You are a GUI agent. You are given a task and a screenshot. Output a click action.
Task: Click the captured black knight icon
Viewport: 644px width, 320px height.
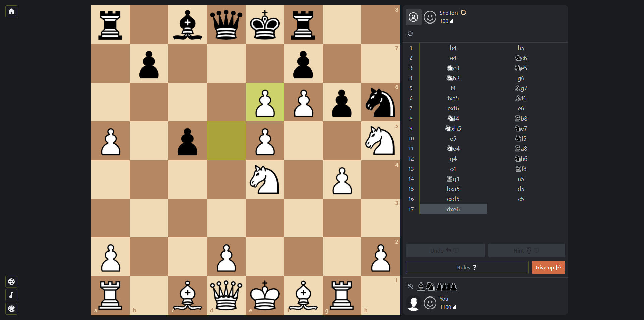point(431,286)
